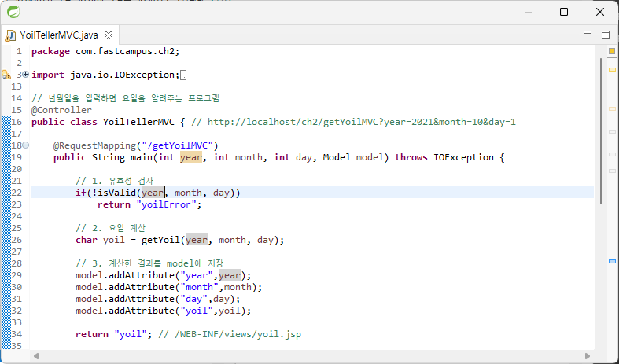Image resolution: width=619 pixels, height=364 pixels.
Task: Click the Java file icon on the tab
Action: (10, 35)
